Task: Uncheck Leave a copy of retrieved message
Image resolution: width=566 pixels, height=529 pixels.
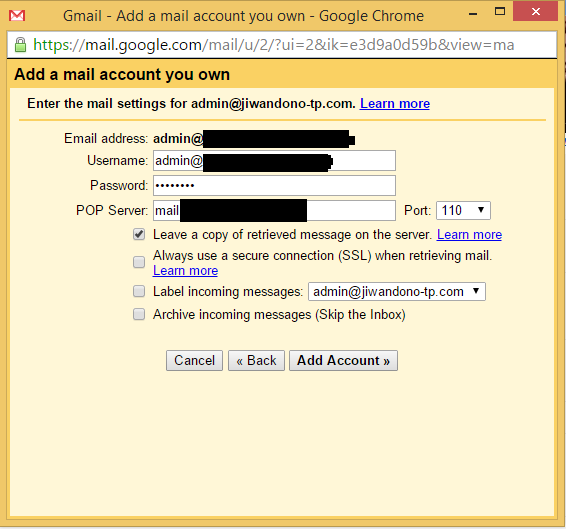Action: (139, 234)
